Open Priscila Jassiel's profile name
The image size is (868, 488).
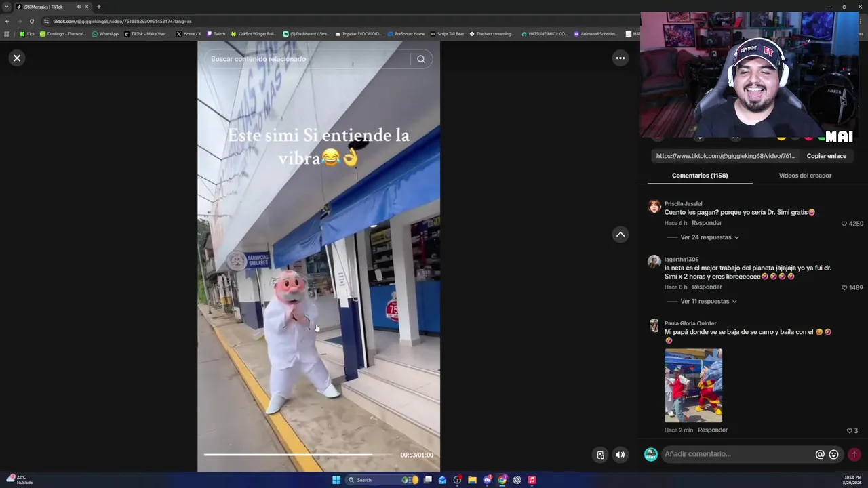[x=683, y=203]
